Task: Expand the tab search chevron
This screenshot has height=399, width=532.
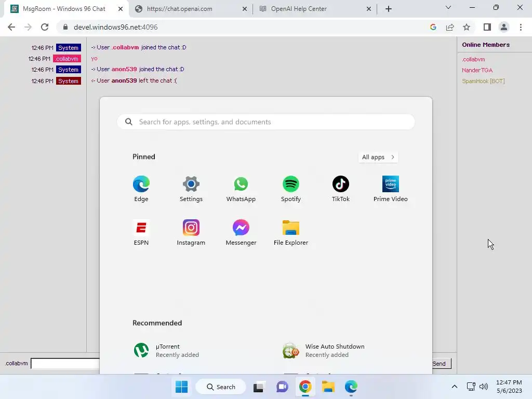Action: pyautogui.click(x=448, y=7)
